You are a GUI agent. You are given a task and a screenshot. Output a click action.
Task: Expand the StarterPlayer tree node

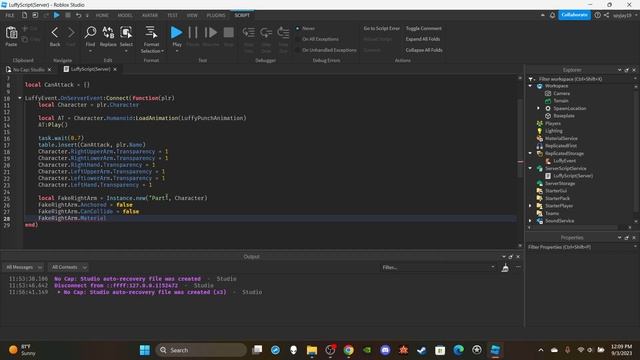pyautogui.click(x=530, y=206)
